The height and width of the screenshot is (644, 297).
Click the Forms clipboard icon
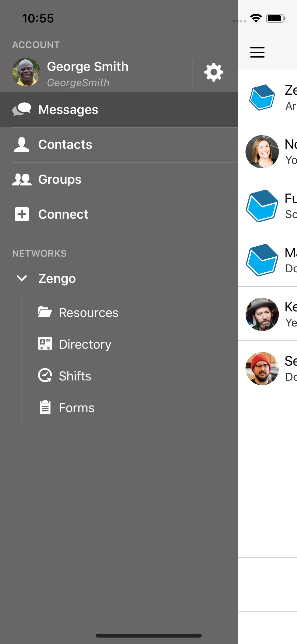[x=45, y=407]
